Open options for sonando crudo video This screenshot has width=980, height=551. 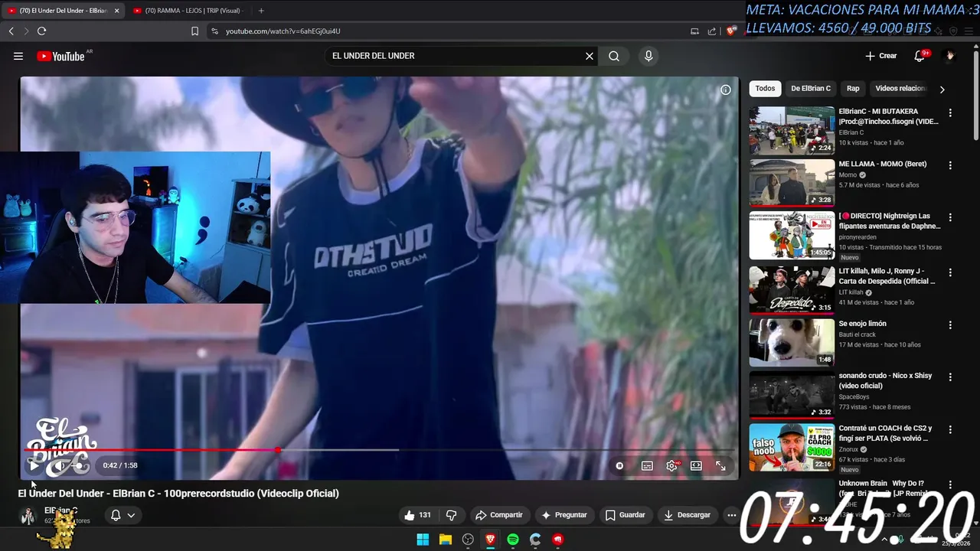[x=950, y=377]
